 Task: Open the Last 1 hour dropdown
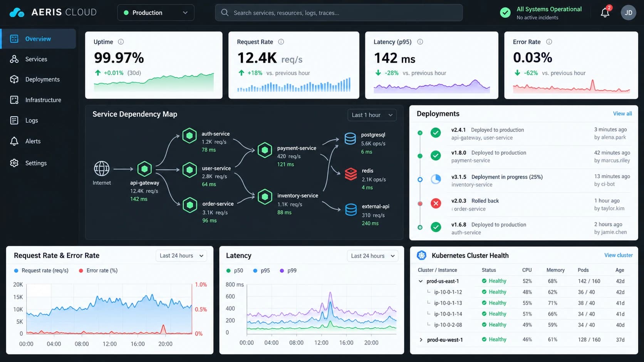(372, 115)
